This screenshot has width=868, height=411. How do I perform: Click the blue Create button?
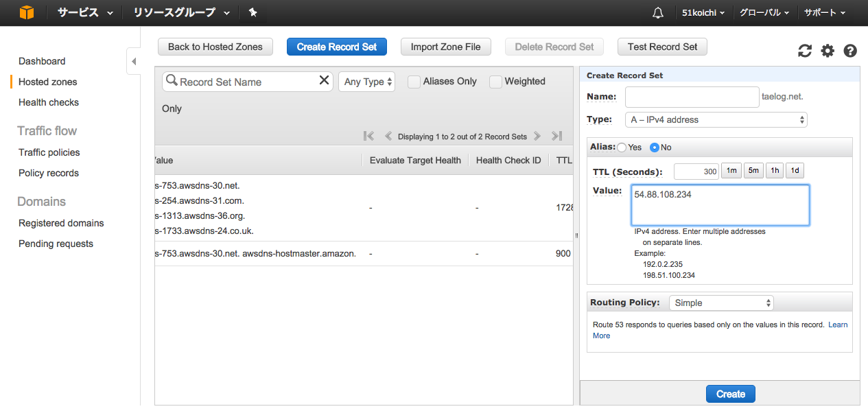pyautogui.click(x=731, y=394)
